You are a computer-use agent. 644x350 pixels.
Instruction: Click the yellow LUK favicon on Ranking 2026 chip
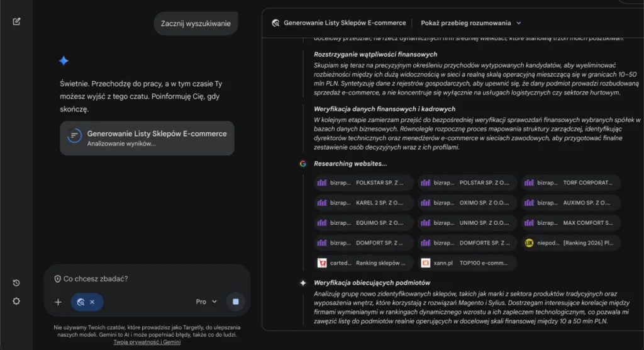point(529,243)
